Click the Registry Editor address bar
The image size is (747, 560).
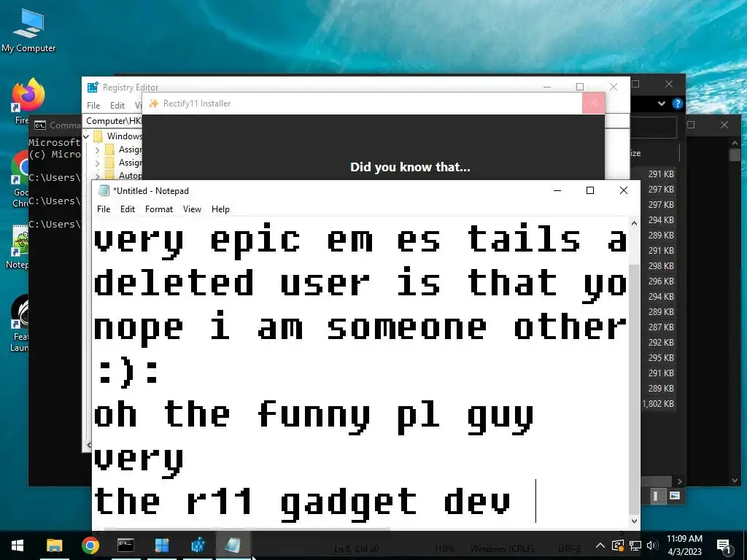tap(113, 121)
